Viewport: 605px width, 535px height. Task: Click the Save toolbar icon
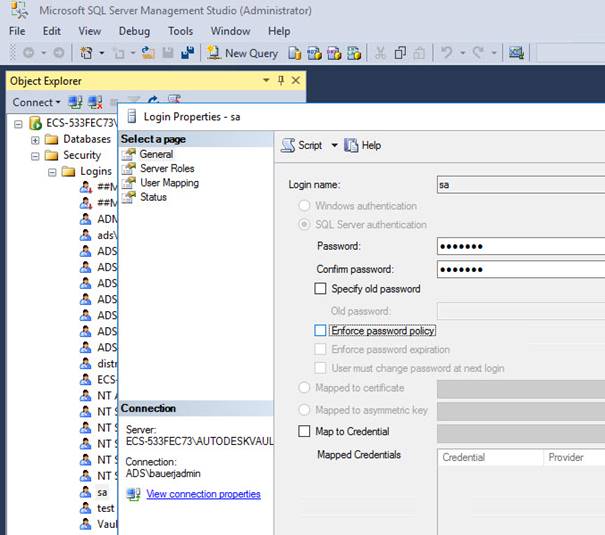pyautogui.click(x=167, y=53)
